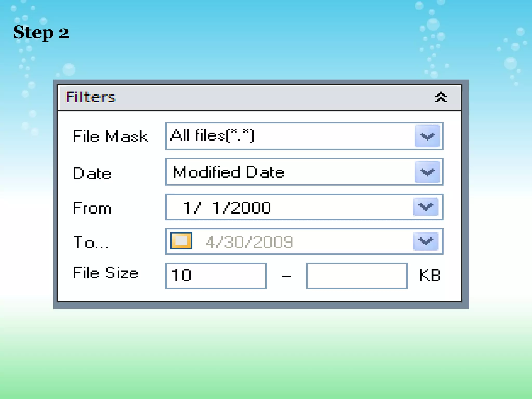Click the Filters header bar empty area
532x399 pixels.
click(x=260, y=98)
